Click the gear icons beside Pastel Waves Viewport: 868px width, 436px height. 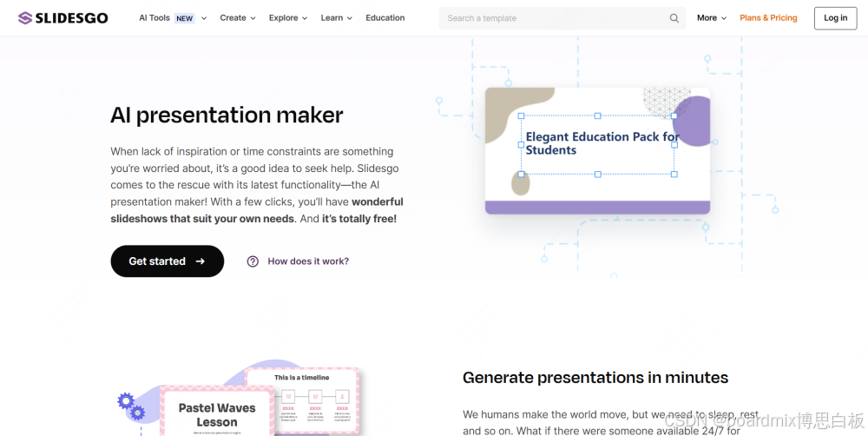click(x=131, y=406)
